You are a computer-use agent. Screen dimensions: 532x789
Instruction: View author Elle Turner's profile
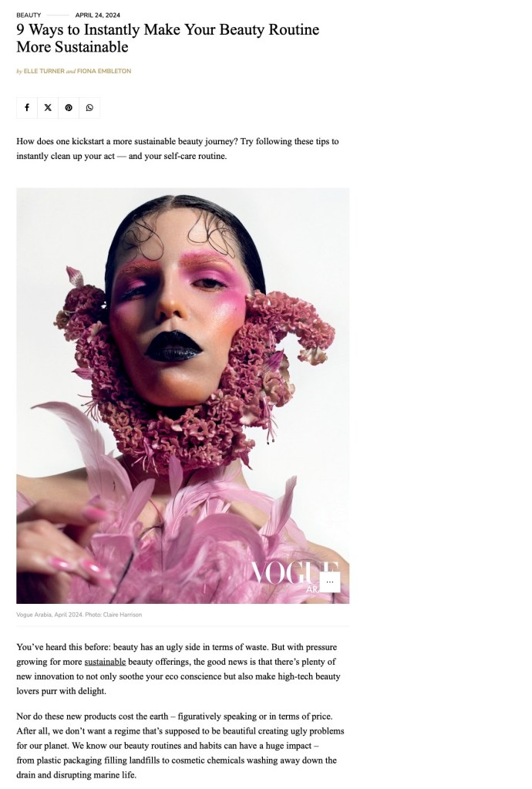pyautogui.click(x=44, y=71)
